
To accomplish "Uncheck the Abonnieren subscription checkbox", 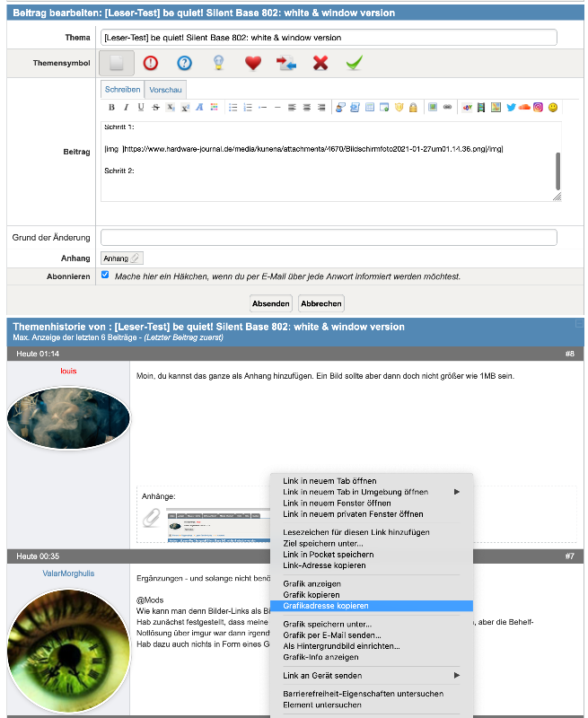I will (x=105, y=275).
